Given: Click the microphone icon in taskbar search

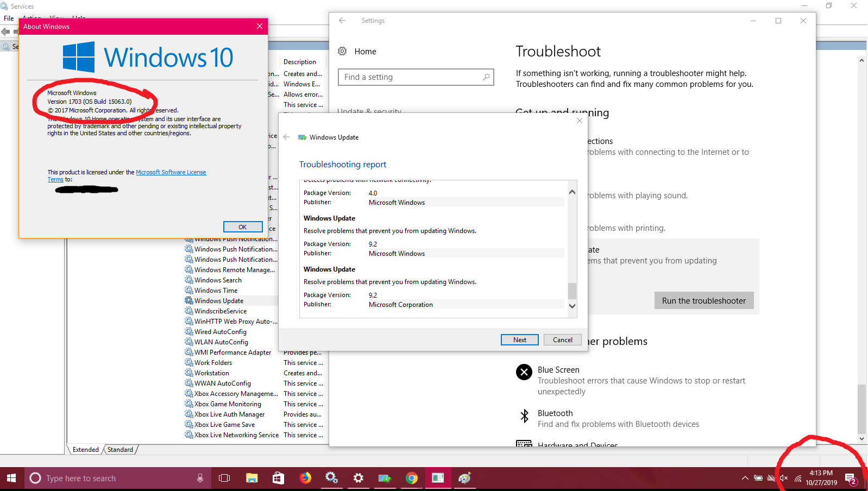Looking at the screenshot, I should click(200, 478).
